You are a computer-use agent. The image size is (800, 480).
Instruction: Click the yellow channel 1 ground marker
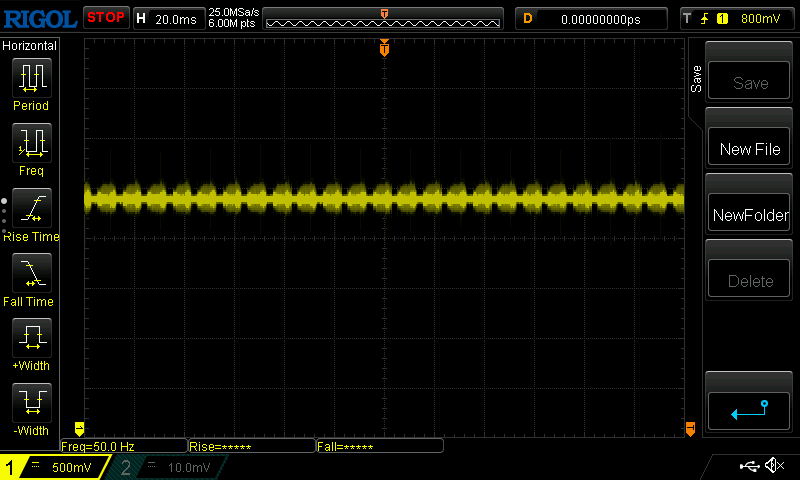point(79,428)
